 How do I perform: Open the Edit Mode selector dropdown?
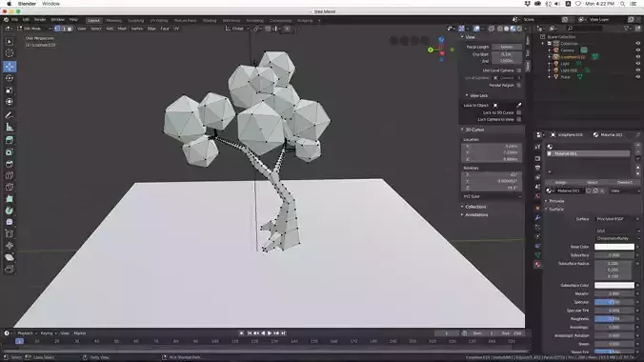pyautogui.click(x=34, y=29)
